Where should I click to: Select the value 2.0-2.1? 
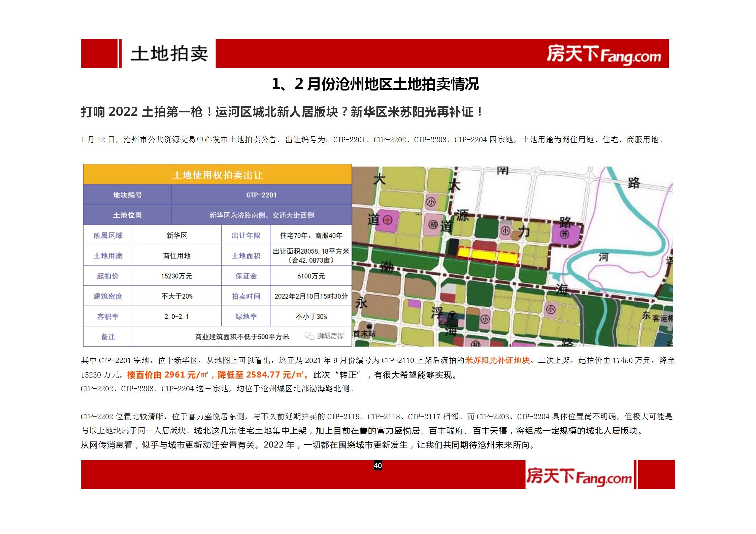(x=176, y=317)
